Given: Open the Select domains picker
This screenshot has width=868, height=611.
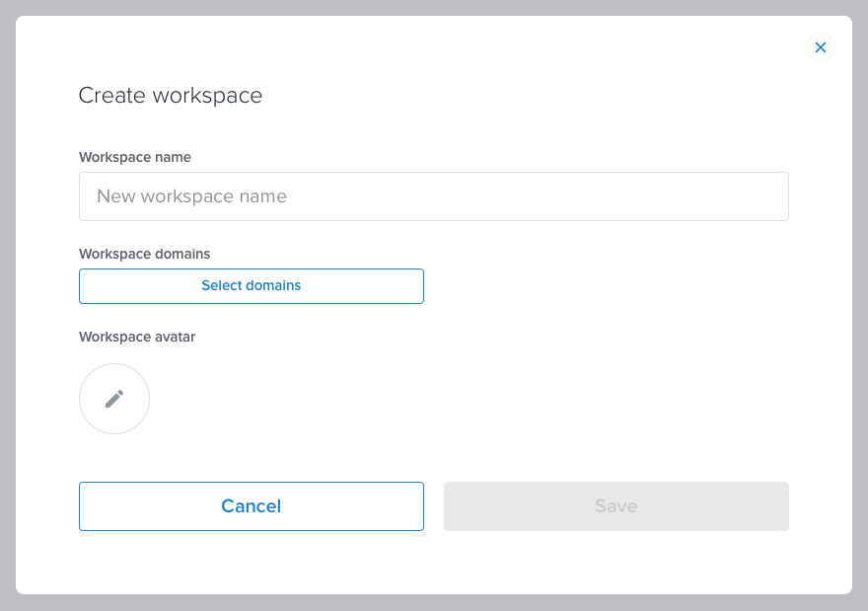Looking at the screenshot, I should tap(252, 286).
